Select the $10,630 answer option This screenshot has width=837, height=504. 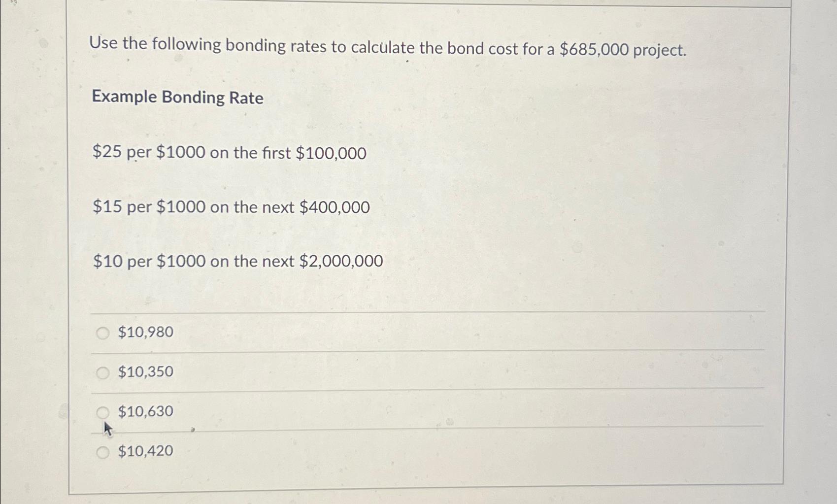(x=144, y=411)
